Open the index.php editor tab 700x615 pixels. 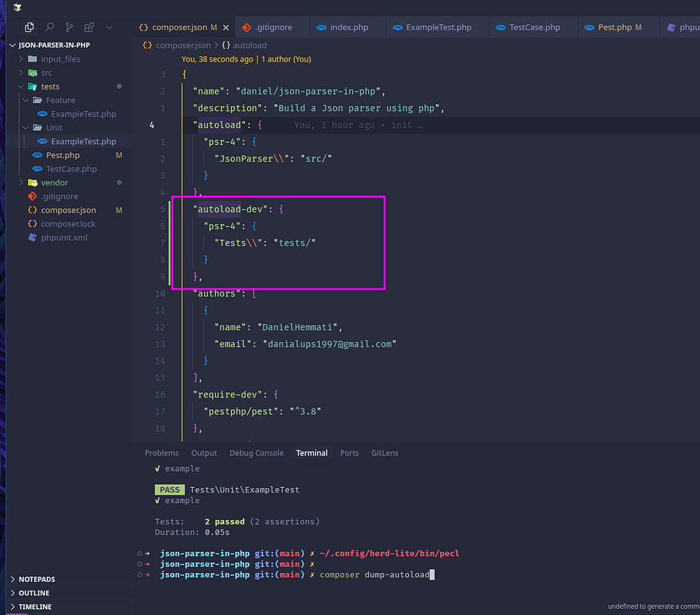[x=349, y=27]
